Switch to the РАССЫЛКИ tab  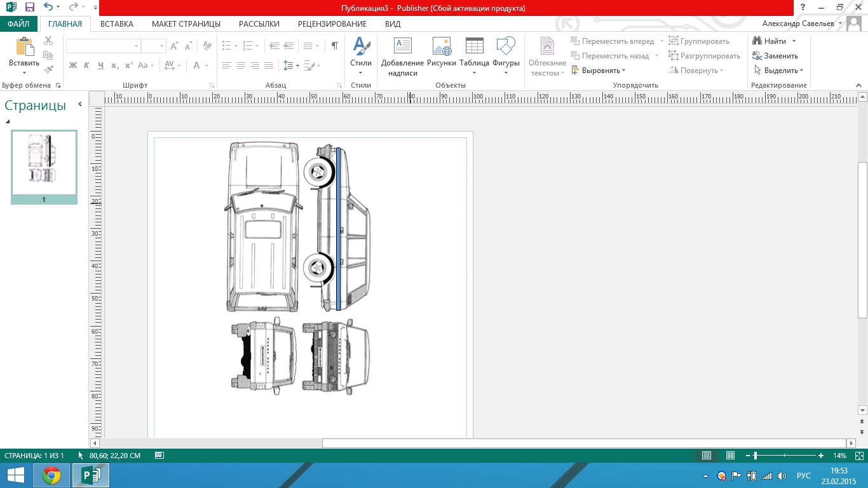(259, 24)
